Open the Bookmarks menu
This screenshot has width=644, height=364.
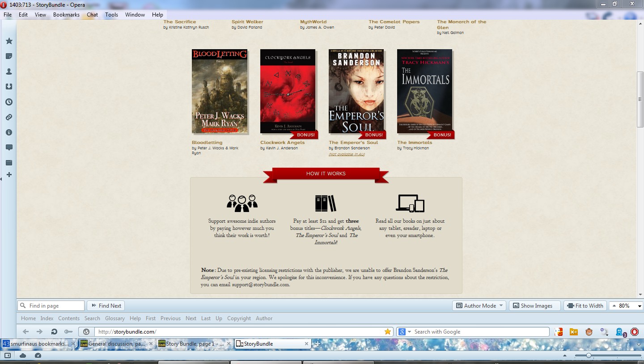[66, 15]
